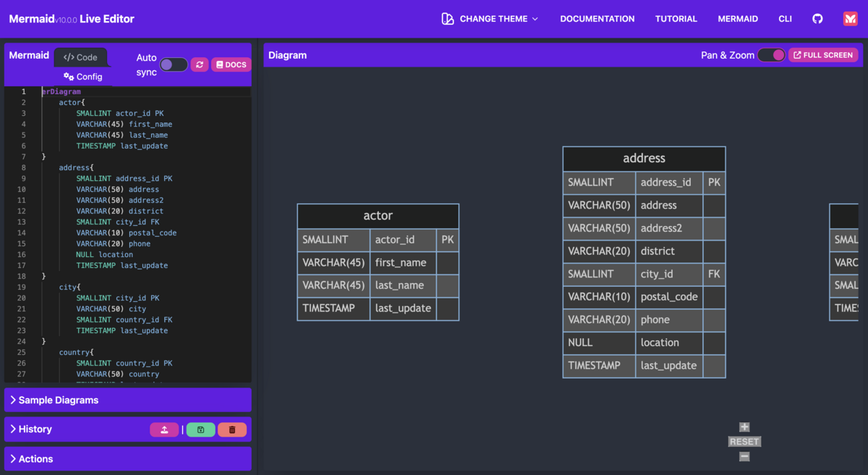Click the district cell in address table

pyautogui.click(x=669, y=251)
